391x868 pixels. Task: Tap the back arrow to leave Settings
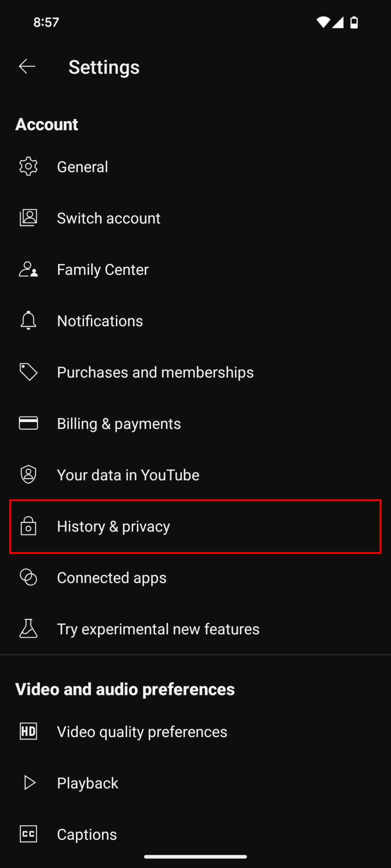[x=26, y=66]
